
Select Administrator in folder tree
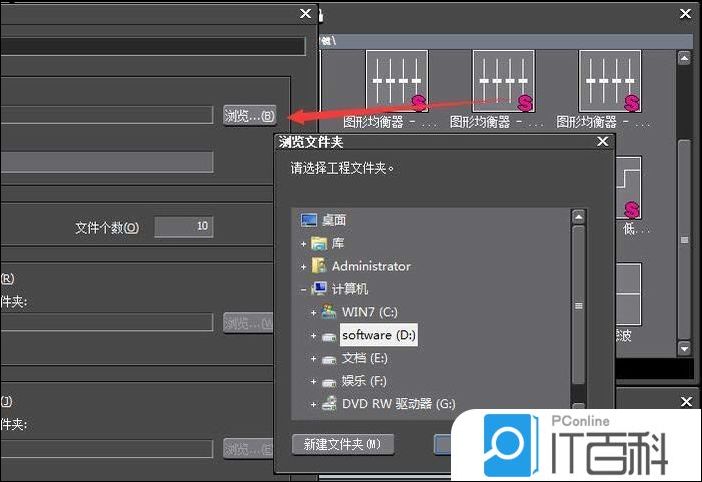tap(371, 266)
